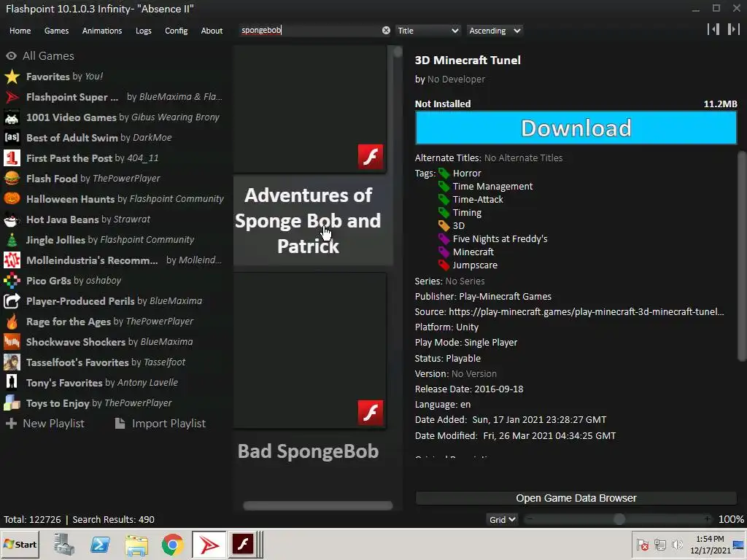The image size is (747, 560).
Task: Click the thumbnail zoom slider handle
Action: (619, 519)
